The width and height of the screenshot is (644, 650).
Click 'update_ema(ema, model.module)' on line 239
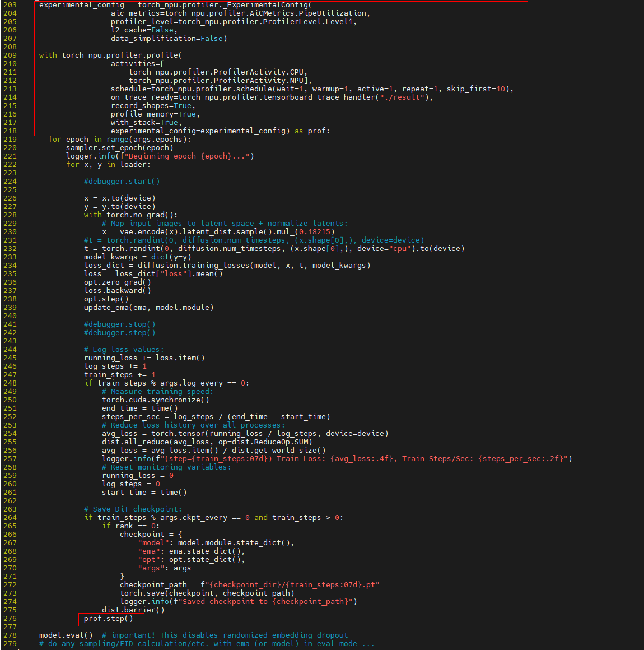149,307
